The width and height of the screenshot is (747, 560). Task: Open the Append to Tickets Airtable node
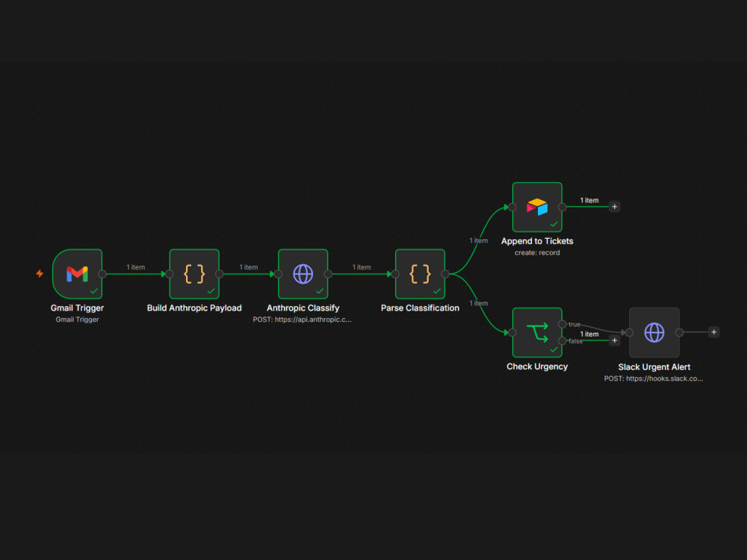click(x=537, y=207)
